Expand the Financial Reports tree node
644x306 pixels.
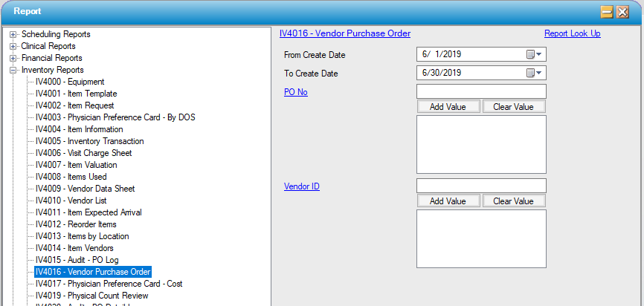click(13, 58)
